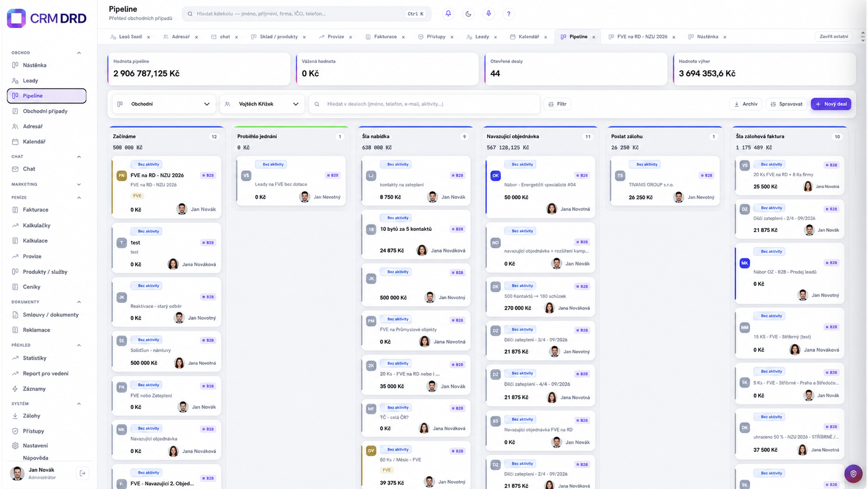Click the logout icon beside Jan Novák

tap(83, 473)
